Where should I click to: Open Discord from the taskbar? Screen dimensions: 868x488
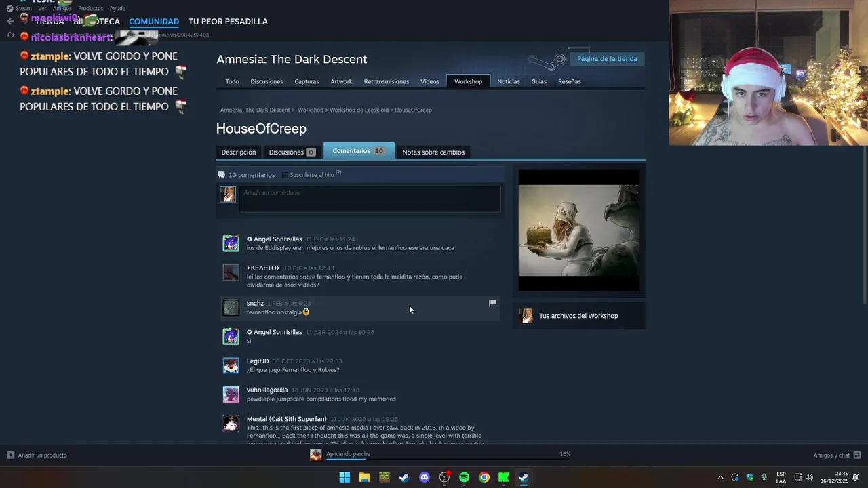[425, 477]
